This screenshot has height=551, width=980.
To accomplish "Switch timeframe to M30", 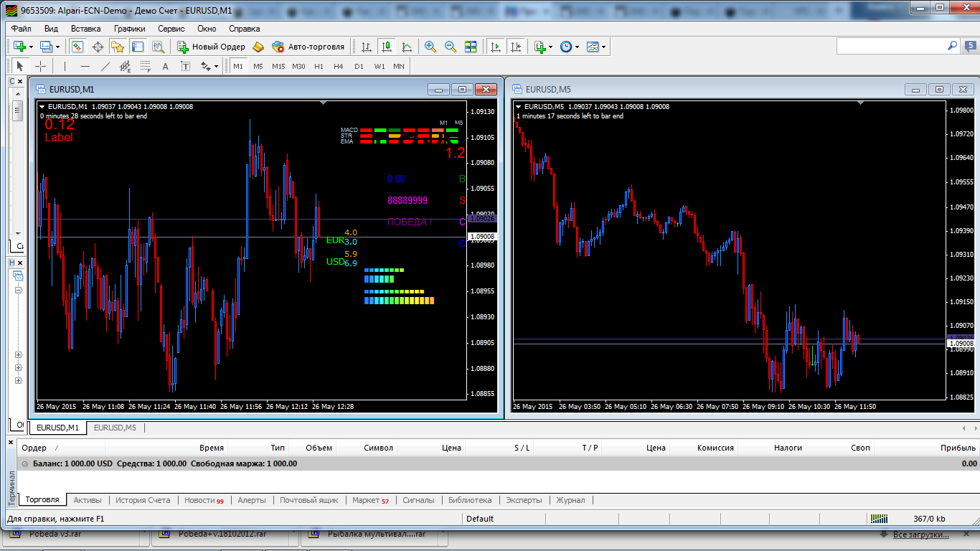I will coord(298,66).
